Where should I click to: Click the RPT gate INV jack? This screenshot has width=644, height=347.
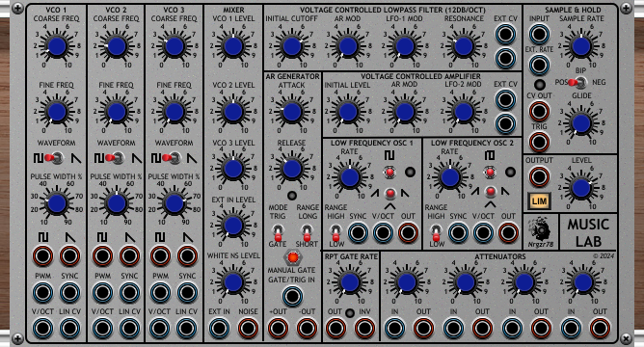coord(364,329)
